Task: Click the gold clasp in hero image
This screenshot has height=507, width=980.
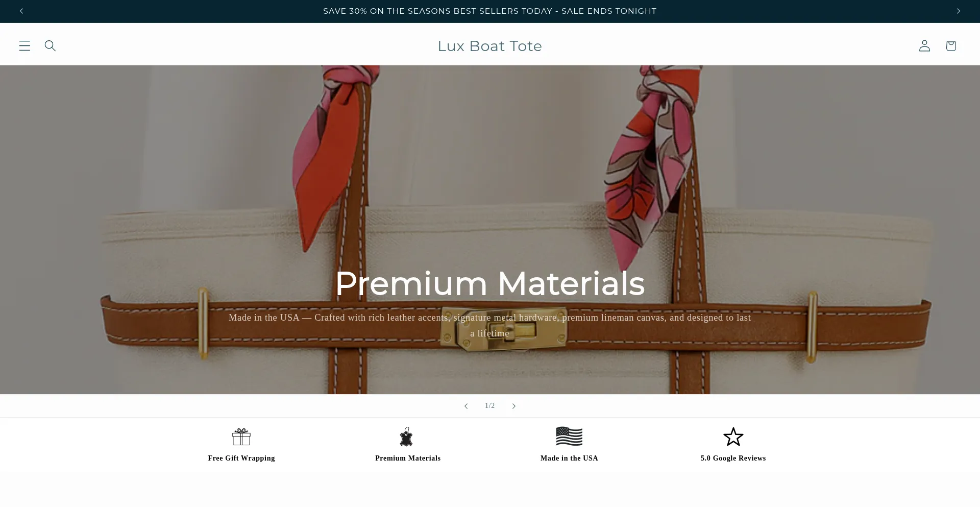Action: click(x=503, y=331)
